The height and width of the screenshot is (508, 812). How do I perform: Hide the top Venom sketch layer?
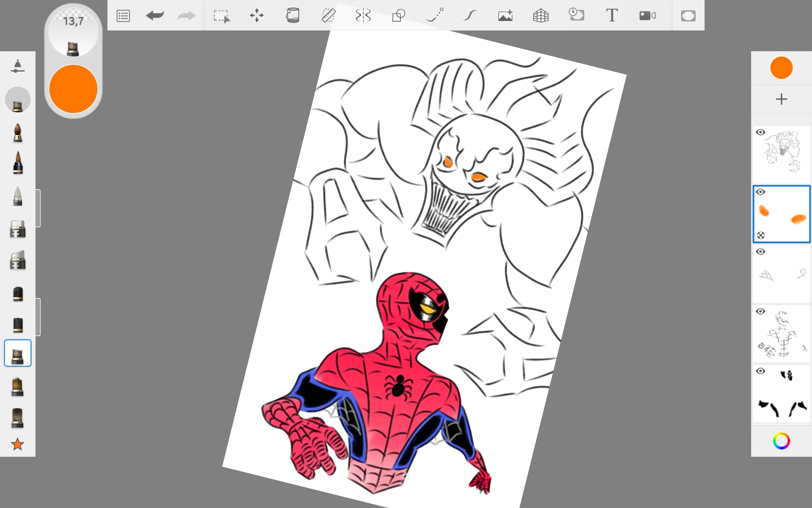coord(760,133)
